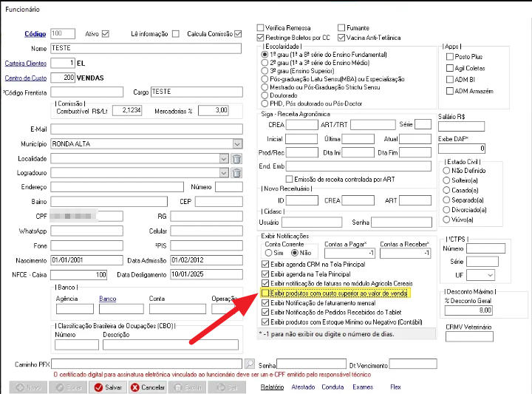Uncheck Exibir Notificação de faturamento mensal
This screenshot has height=394, width=532.
click(x=265, y=303)
